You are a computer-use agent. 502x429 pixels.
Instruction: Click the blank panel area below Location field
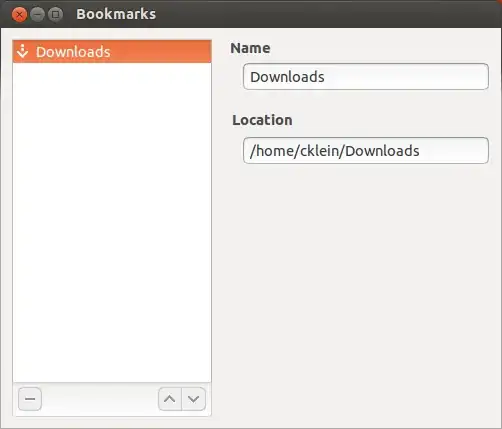(361, 293)
